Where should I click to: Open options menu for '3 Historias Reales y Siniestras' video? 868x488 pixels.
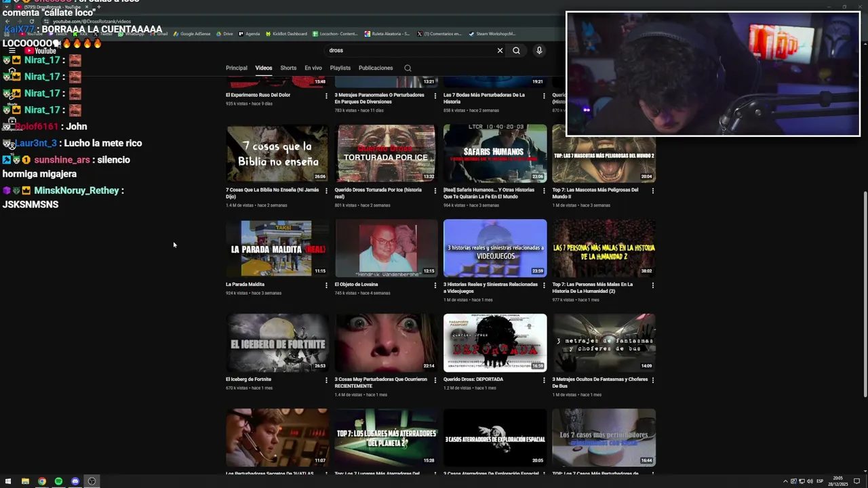(544, 285)
